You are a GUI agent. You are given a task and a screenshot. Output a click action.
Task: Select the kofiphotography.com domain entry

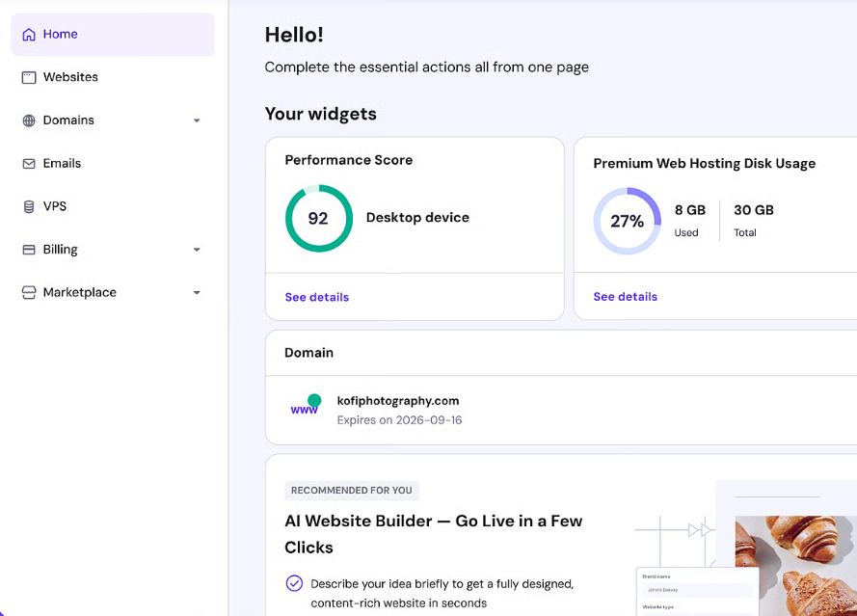click(398, 401)
